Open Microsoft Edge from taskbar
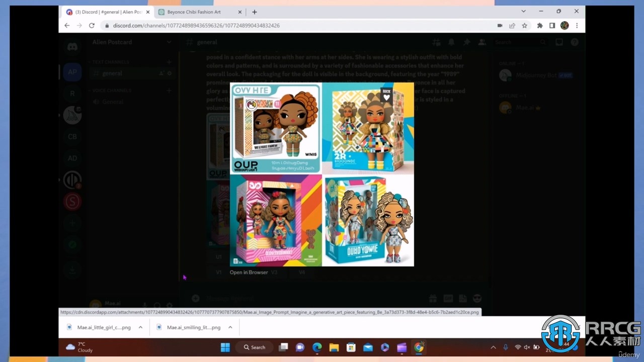 [317, 347]
